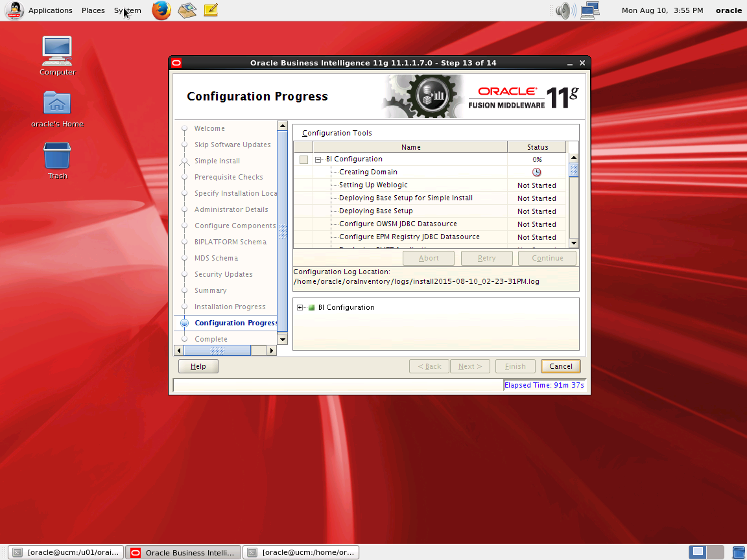Image resolution: width=747 pixels, height=560 pixels.
Task: Open the Computer desktop icon
Action: pyautogui.click(x=57, y=56)
